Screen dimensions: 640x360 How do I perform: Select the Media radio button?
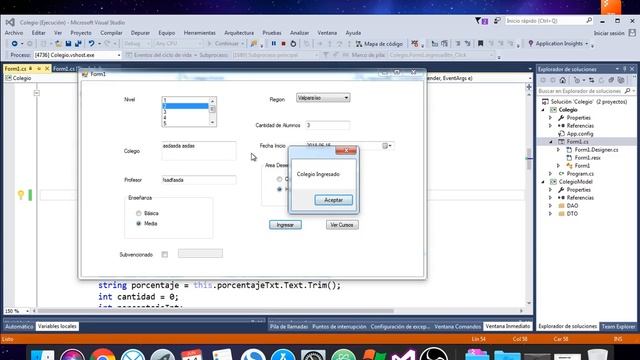(139, 224)
